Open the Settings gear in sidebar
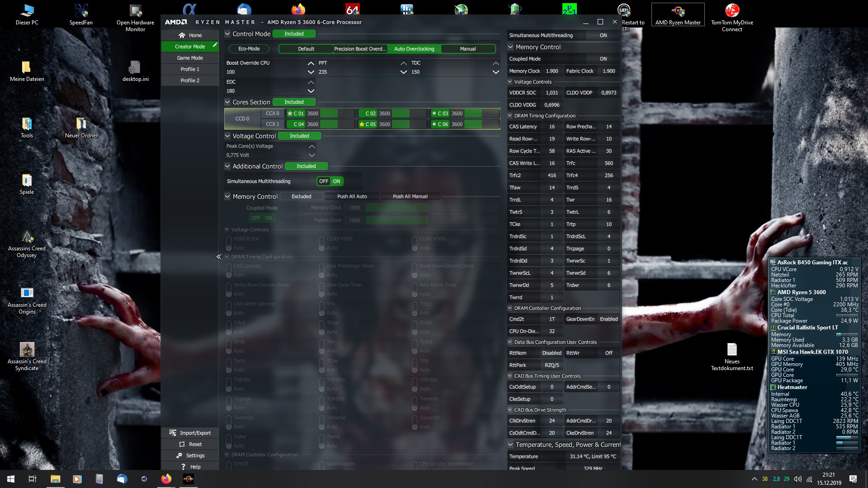868x488 pixels. click(179, 455)
